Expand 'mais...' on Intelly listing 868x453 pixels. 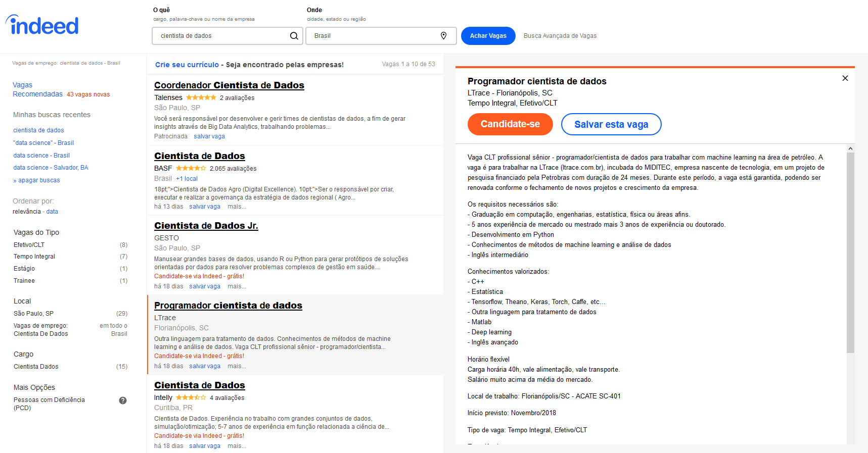[237, 446]
